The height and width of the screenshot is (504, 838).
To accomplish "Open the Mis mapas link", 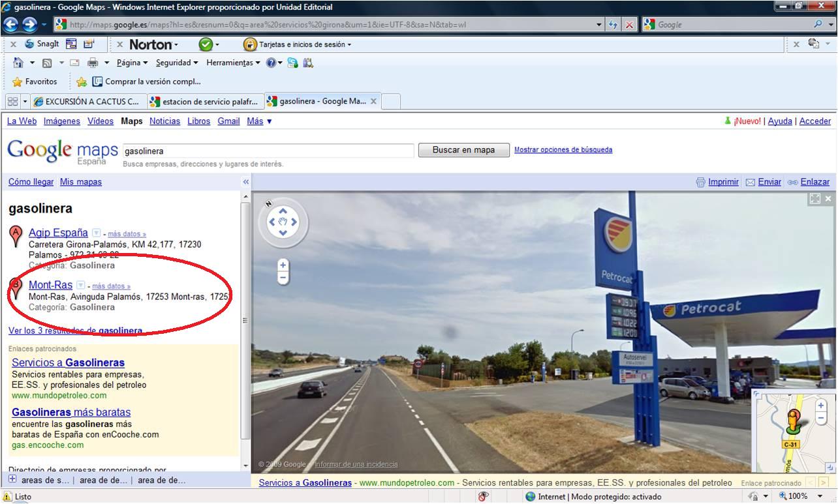I will click(81, 182).
